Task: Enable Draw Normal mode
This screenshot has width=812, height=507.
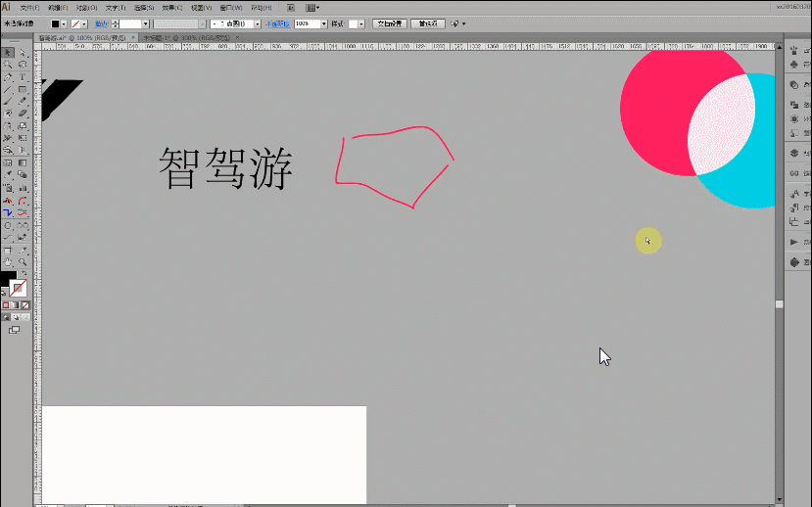Action: click(6, 317)
